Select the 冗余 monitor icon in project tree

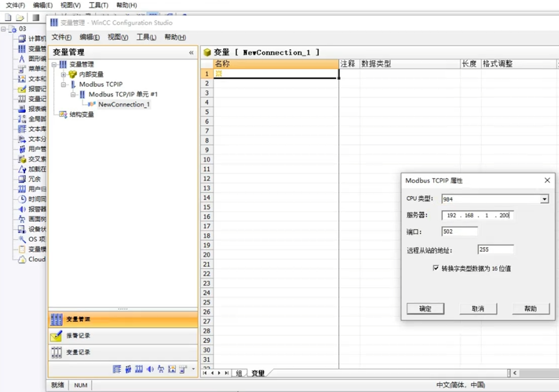tap(22, 179)
